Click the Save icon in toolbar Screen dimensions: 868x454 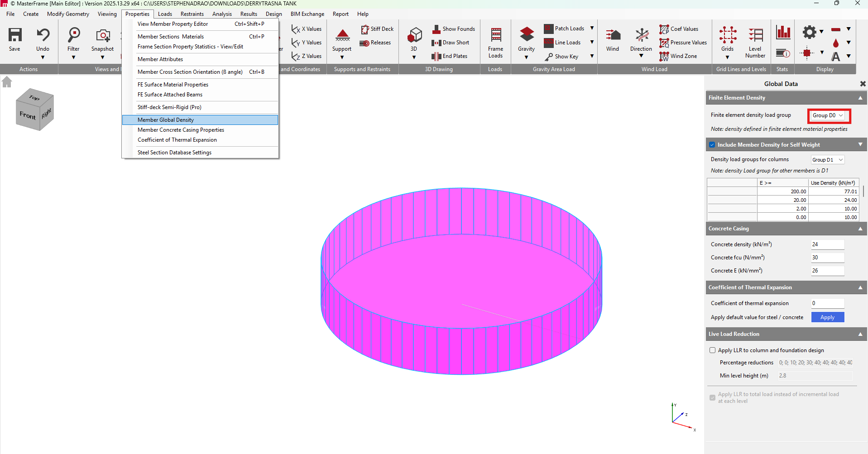click(x=14, y=36)
